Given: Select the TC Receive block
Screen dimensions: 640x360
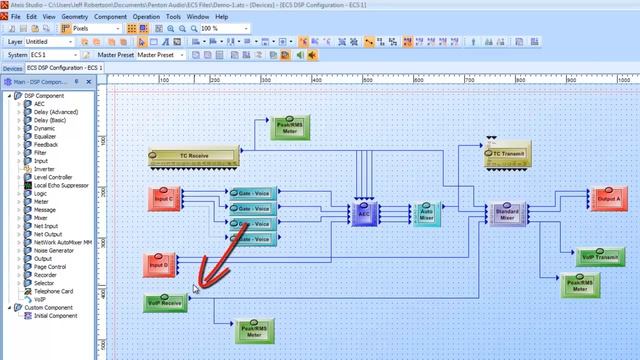Looking at the screenshot, I should point(194,157).
